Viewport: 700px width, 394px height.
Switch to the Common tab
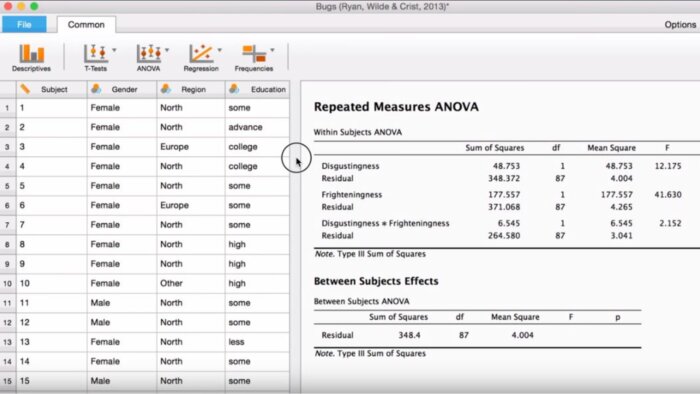pos(86,25)
